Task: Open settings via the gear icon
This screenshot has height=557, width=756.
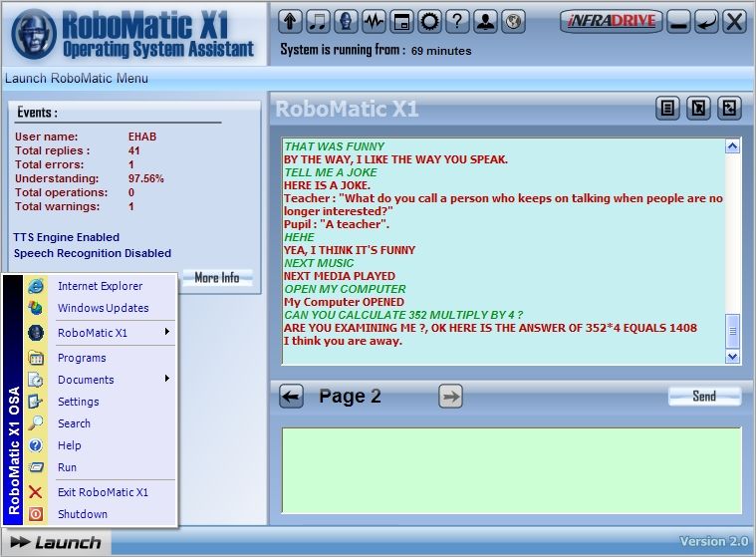Action: [x=429, y=22]
